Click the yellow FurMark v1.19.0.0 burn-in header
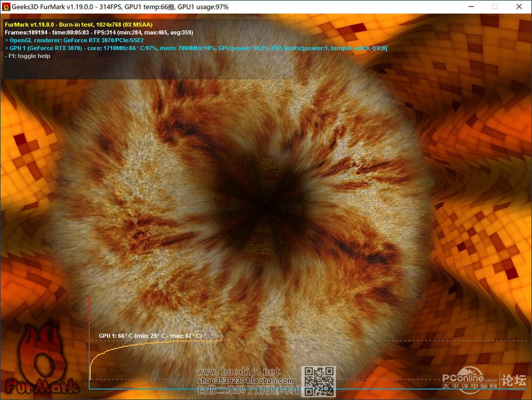532x400 pixels. 78,24
